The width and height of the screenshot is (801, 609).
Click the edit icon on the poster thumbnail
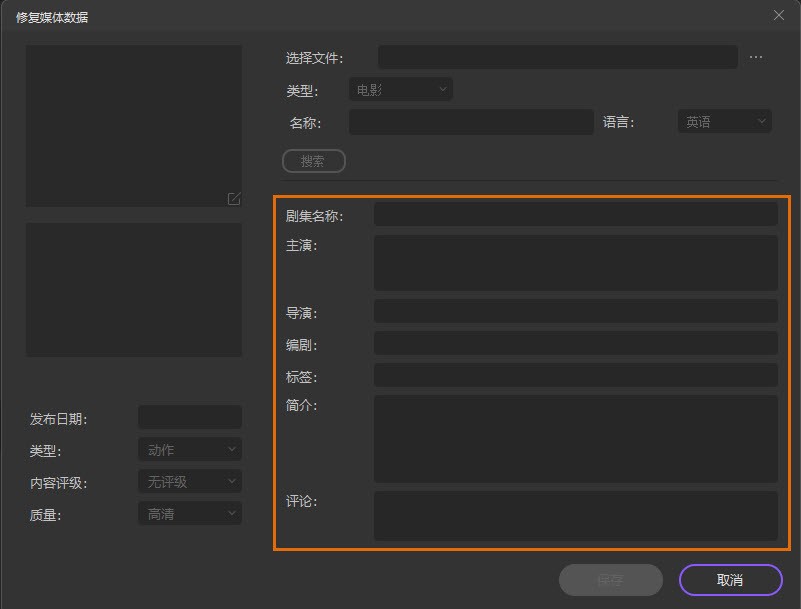[233, 199]
